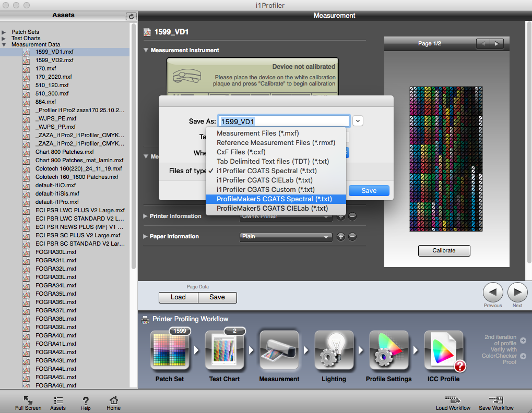Open the Plain paper type dropdown

286,236
